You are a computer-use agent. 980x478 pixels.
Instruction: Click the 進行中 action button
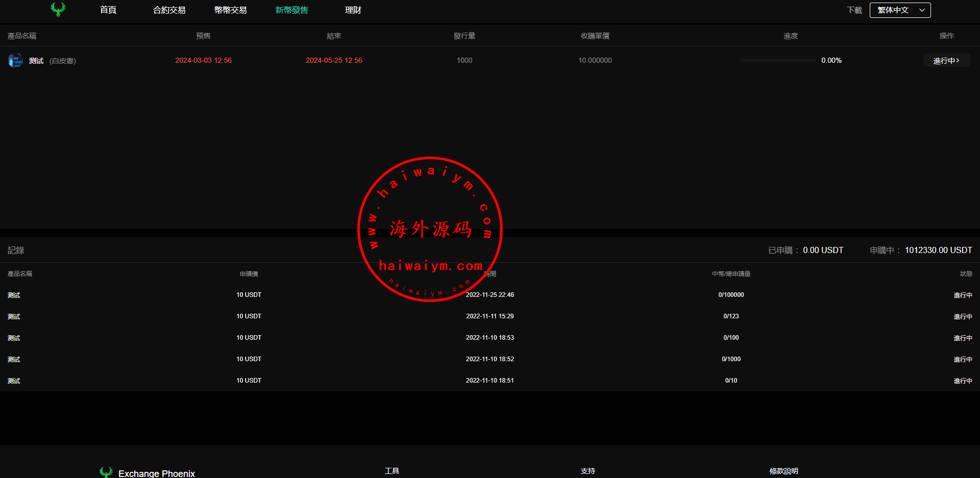point(946,61)
